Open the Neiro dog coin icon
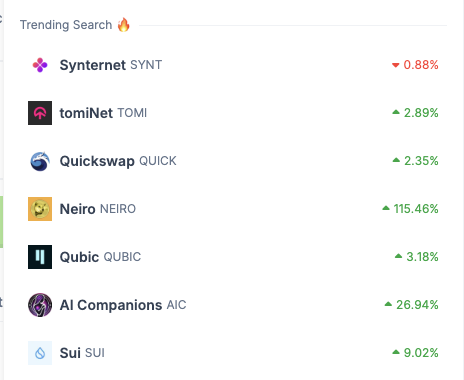Image resolution: width=464 pixels, height=380 pixels. point(40,209)
